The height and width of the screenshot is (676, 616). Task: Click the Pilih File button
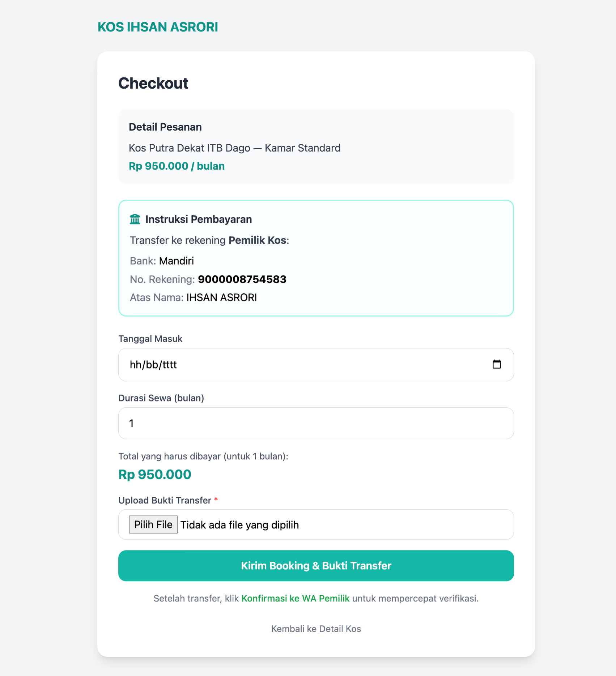(x=153, y=524)
